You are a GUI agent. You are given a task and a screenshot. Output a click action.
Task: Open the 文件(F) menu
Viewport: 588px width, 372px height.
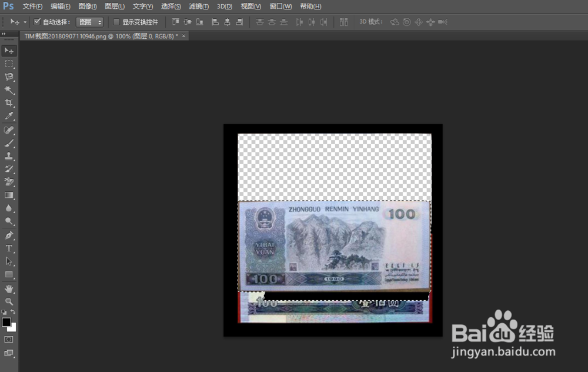[32, 6]
